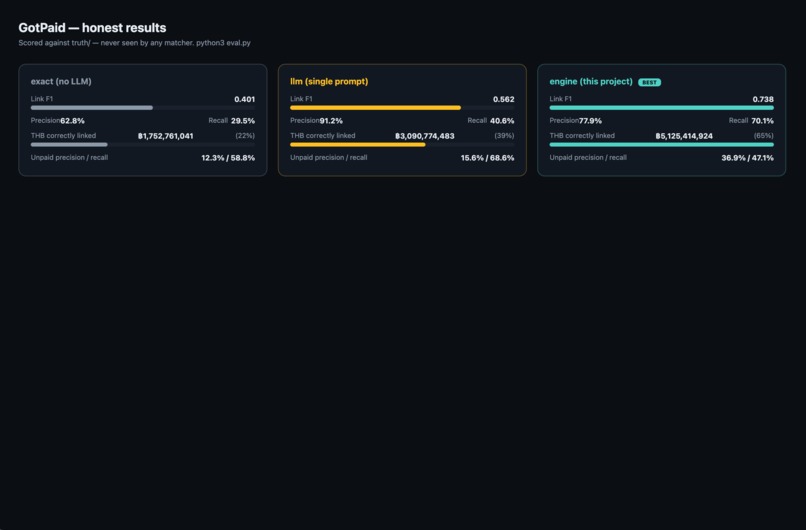Click the Link F1 label in llm card
The height and width of the screenshot is (530, 806).
click(x=301, y=99)
